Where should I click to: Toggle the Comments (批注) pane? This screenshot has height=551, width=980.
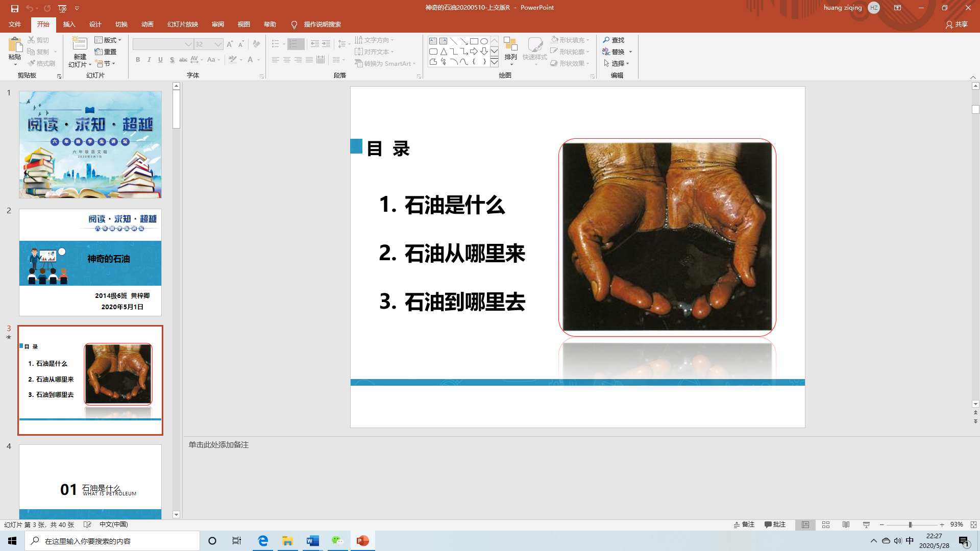pyautogui.click(x=775, y=524)
